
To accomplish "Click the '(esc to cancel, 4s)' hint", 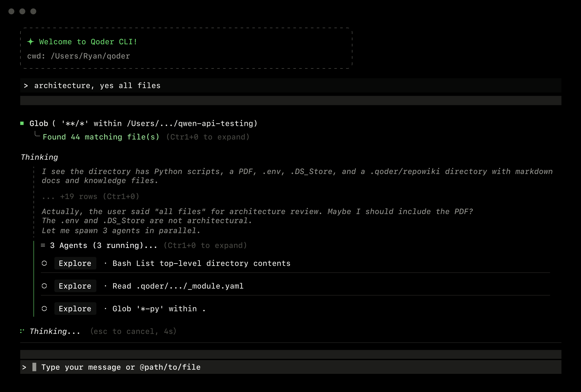I will 133,331.
